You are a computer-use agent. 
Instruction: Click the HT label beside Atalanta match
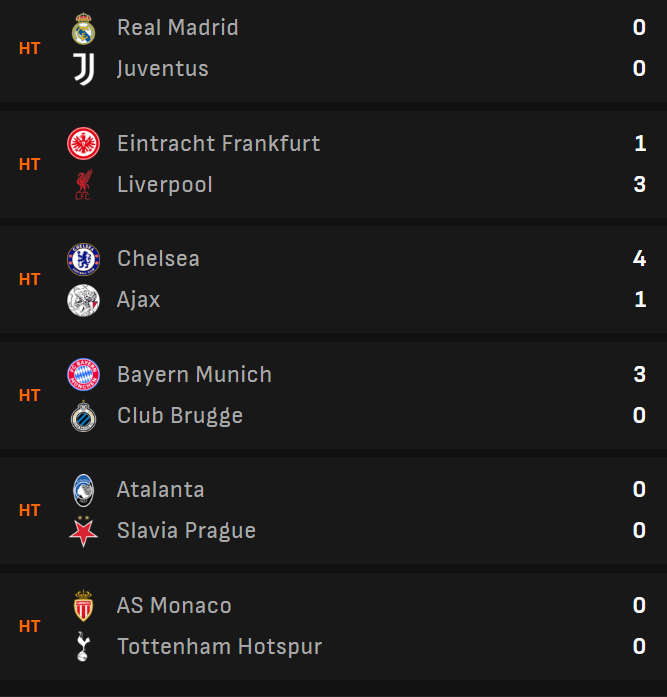(30, 510)
